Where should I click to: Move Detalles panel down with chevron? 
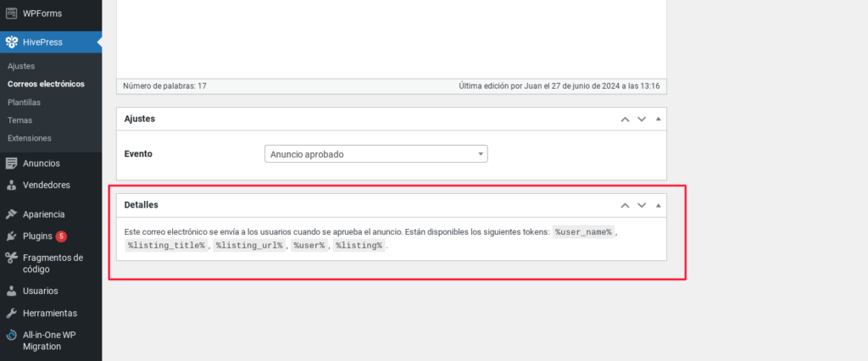point(642,205)
